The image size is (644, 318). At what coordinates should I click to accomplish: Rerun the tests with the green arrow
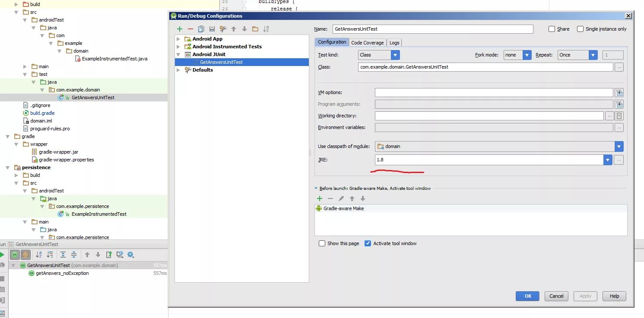(x=2, y=255)
